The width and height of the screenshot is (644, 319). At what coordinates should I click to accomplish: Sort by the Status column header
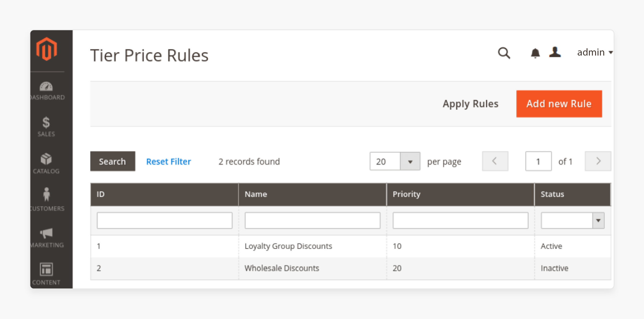pyautogui.click(x=573, y=194)
